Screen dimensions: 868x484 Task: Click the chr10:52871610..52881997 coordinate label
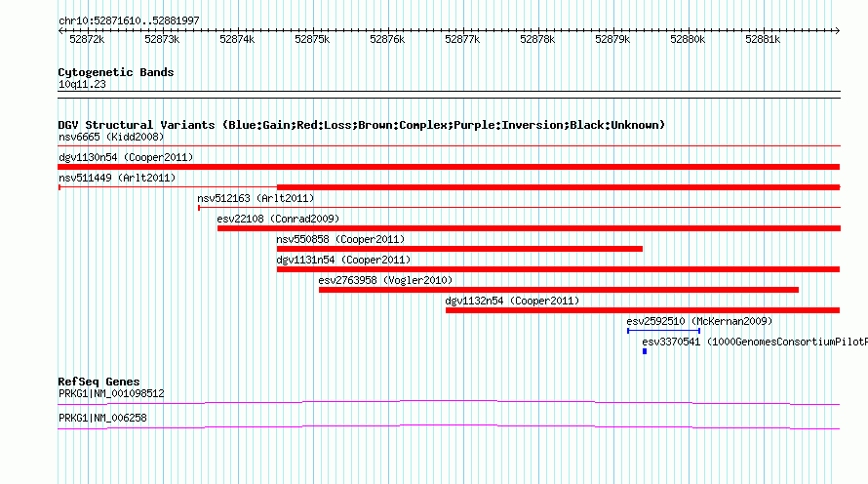[129, 20]
